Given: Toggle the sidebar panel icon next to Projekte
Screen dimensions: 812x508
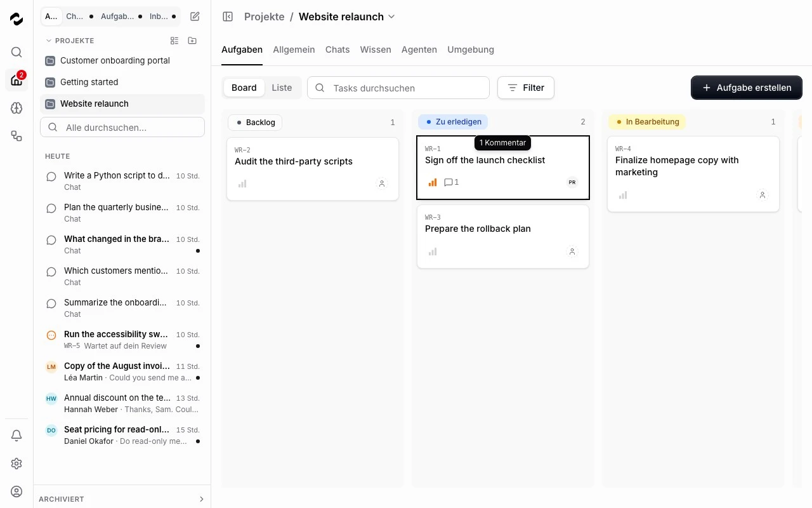Looking at the screenshot, I should click(x=228, y=17).
